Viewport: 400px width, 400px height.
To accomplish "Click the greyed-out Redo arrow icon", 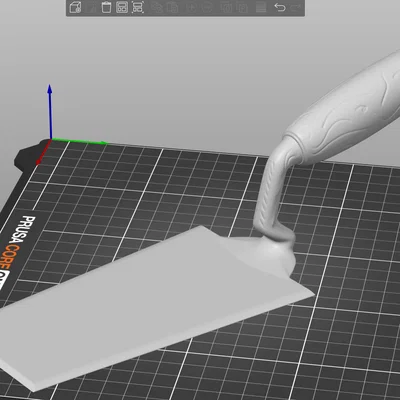I will [296, 7].
